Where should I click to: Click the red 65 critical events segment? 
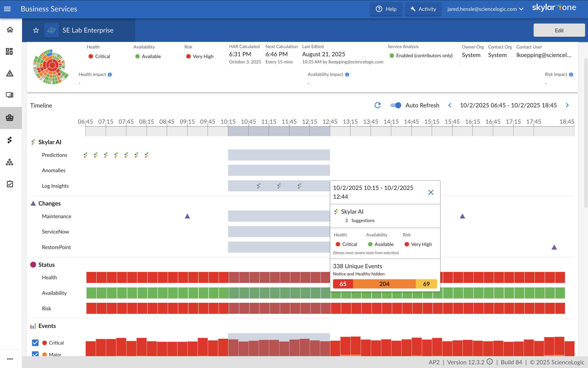[x=343, y=284]
